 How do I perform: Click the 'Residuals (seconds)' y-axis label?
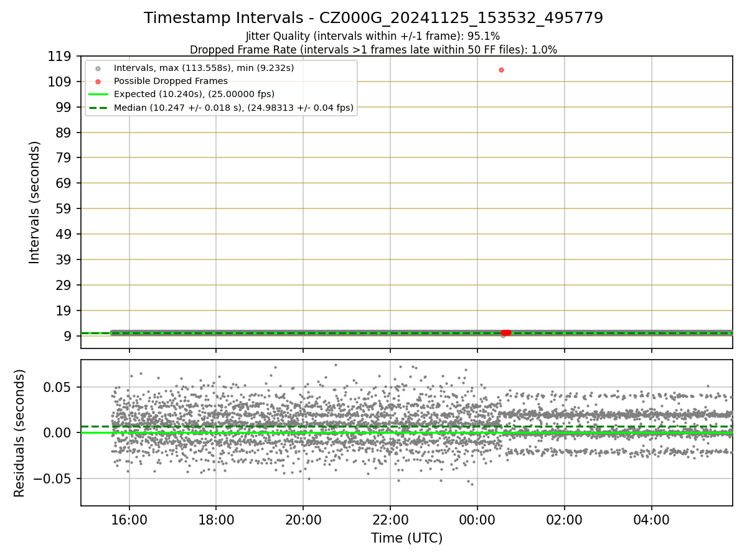coord(20,433)
